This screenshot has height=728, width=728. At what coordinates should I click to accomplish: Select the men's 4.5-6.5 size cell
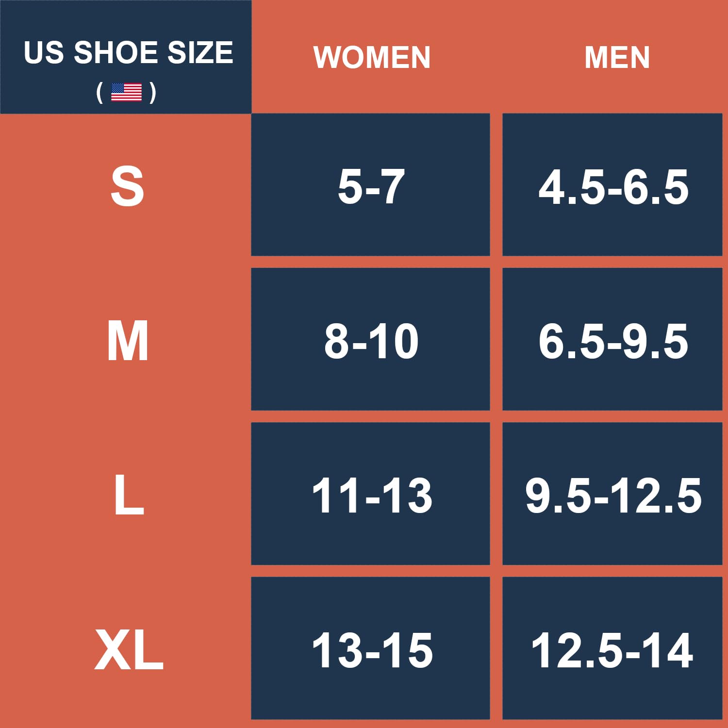coord(613,187)
